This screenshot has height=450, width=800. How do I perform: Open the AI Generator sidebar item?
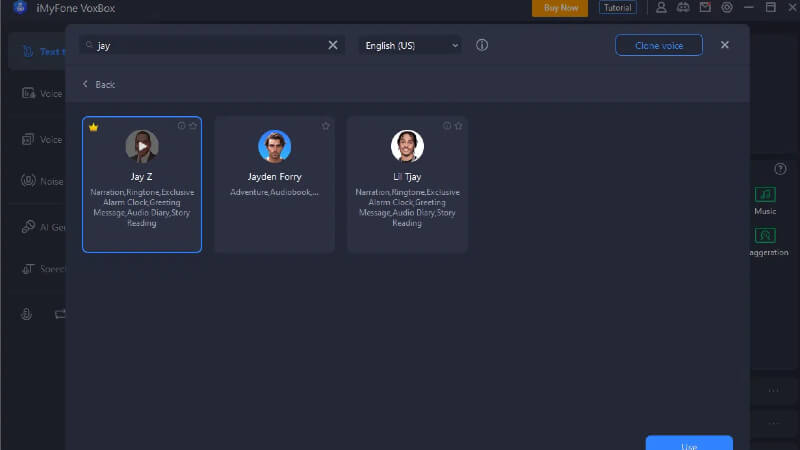(43, 227)
